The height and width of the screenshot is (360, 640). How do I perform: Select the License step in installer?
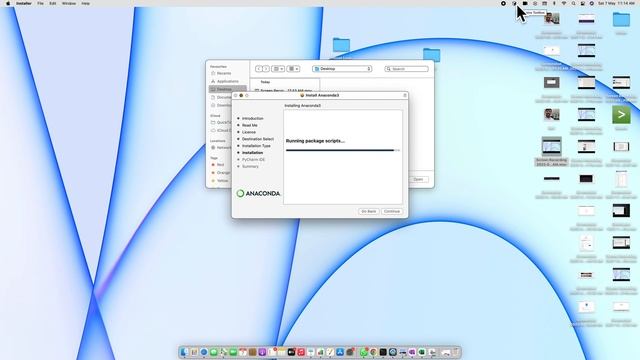coord(249,132)
